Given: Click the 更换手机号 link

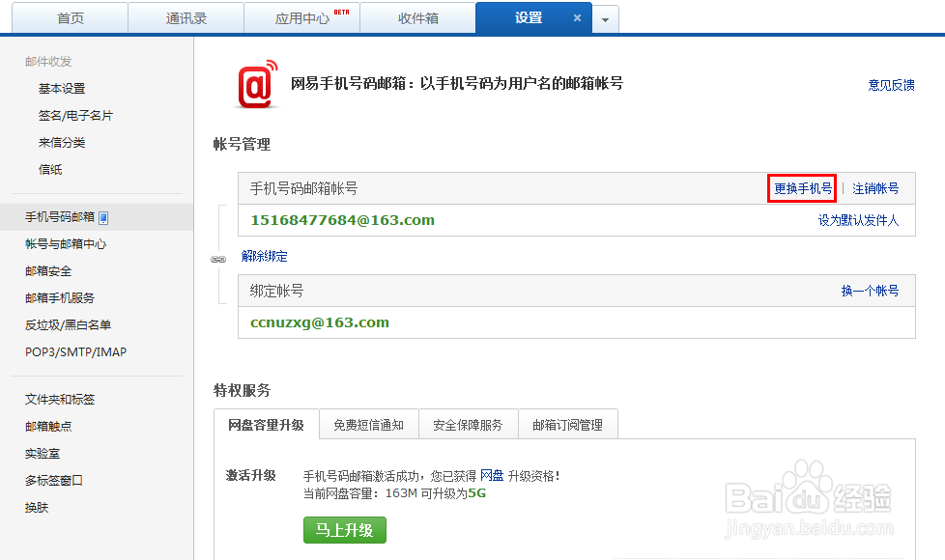Looking at the screenshot, I should (802, 188).
